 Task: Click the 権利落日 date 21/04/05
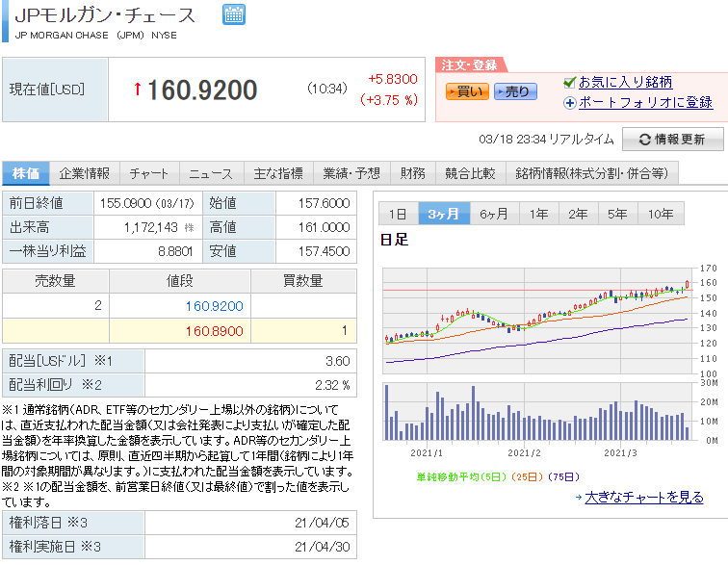point(323,523)
